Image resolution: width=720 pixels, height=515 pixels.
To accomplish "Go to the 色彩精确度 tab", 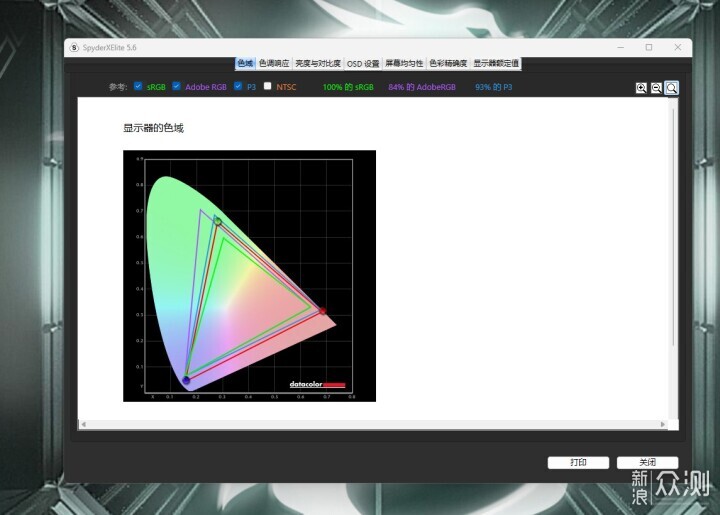I will [x=448, y=63].
